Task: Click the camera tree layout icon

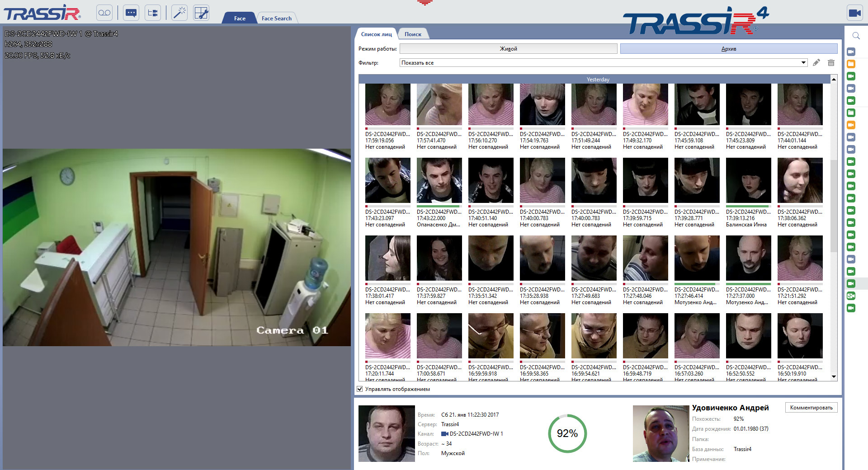Action: coord(152,12)
